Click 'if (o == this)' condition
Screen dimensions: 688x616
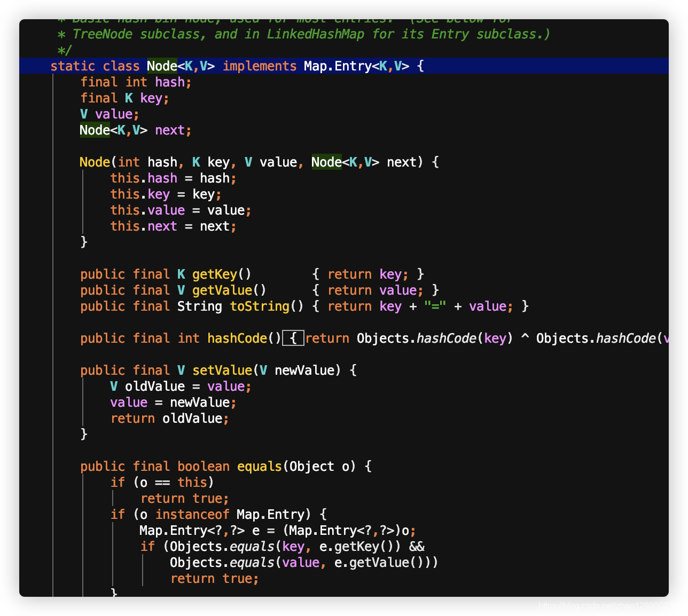pyautogui.click(x=162, y=482)
